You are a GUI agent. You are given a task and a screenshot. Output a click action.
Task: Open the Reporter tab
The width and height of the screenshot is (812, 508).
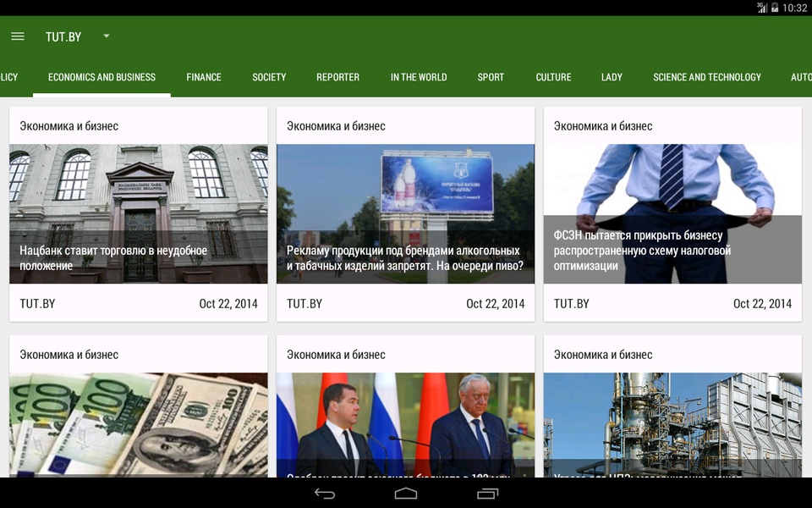point(337,77)
